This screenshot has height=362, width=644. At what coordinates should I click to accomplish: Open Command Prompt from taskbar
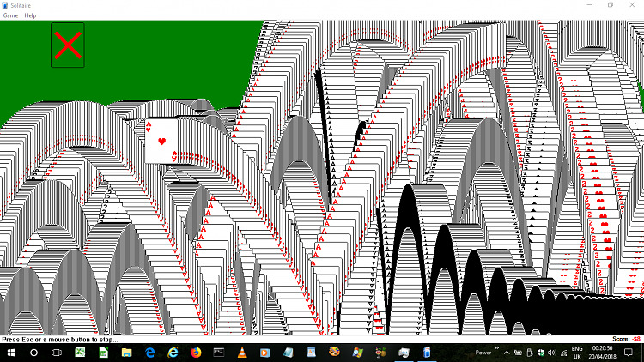(x=219, y=353)
